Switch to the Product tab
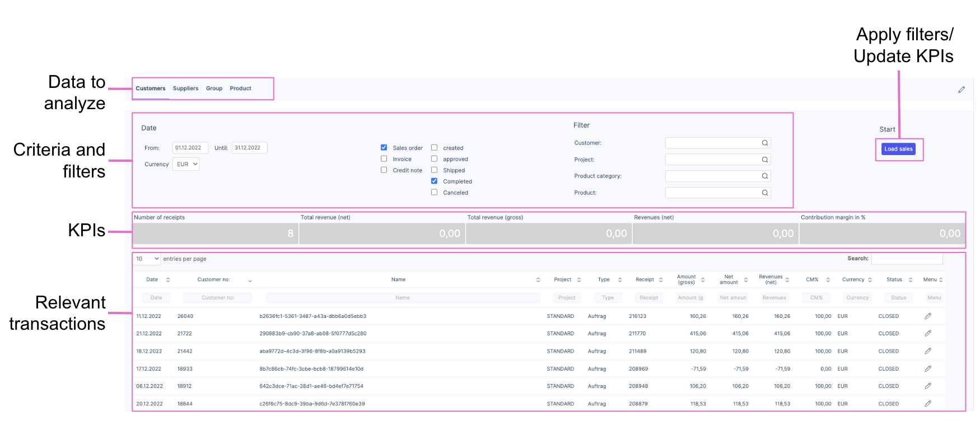Screen dimensions: 980x421 (240, 88)
